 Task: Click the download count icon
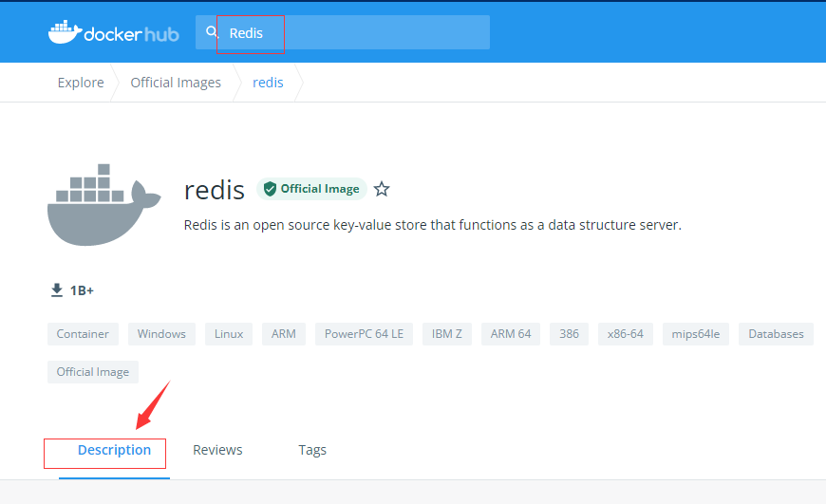pyautogui.click(x=57, y=290)
